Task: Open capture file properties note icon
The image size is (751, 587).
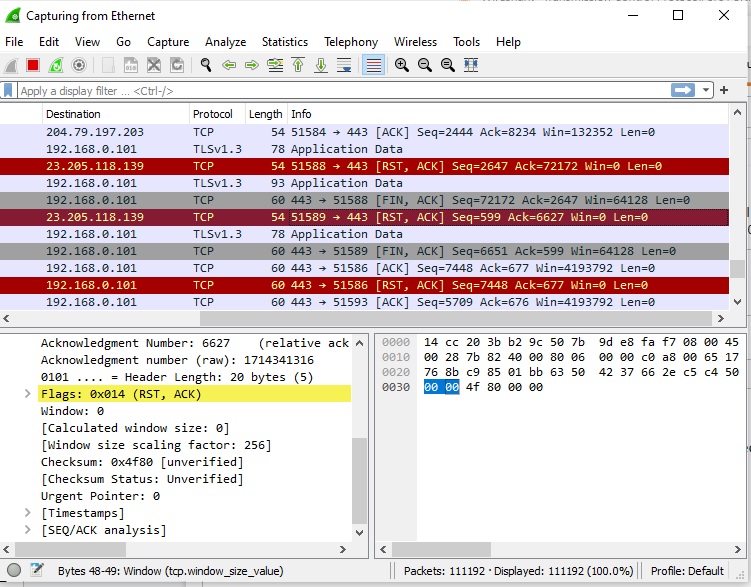Action: coord(36,570)
